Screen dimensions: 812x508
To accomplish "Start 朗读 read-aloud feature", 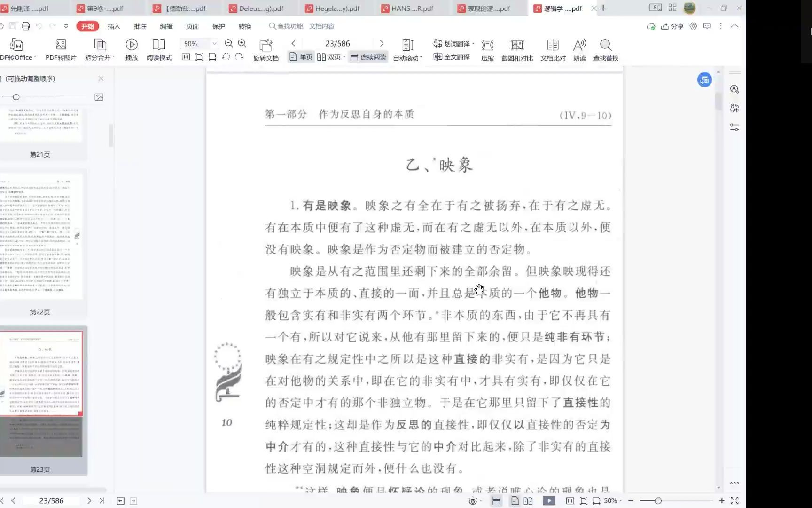I will click(x=579, y=49).
